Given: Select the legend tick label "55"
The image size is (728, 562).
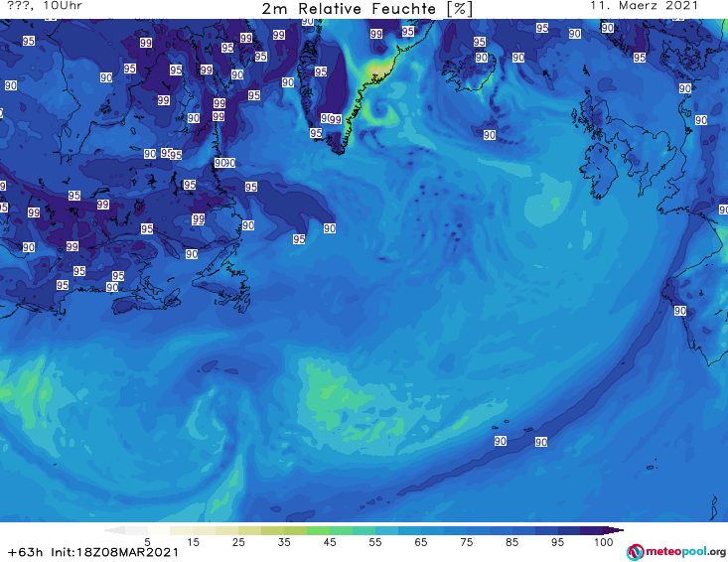Looking at the screenshot, I should click(x=375, y=542).
